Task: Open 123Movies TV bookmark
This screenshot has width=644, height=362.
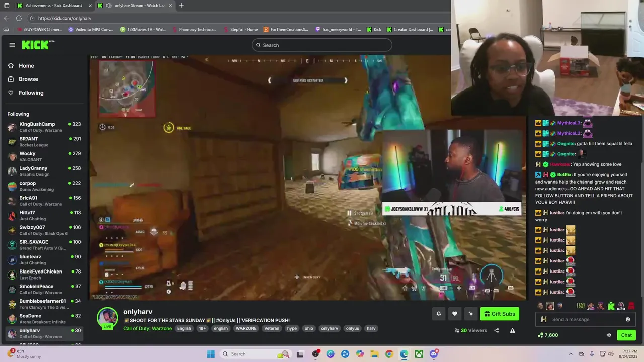Action: click(143, 29)
